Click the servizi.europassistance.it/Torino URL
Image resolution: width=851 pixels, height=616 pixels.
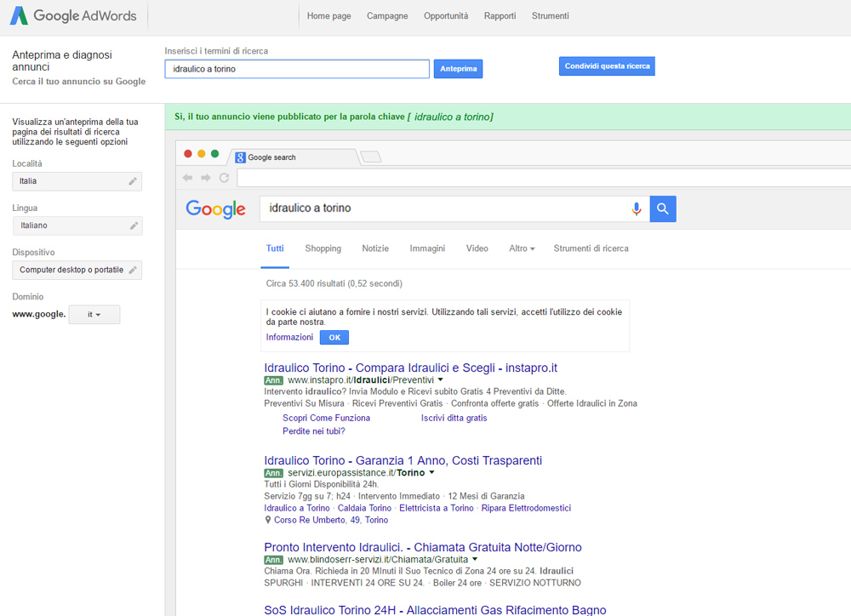pyautogui.click(x=357, y=473)
